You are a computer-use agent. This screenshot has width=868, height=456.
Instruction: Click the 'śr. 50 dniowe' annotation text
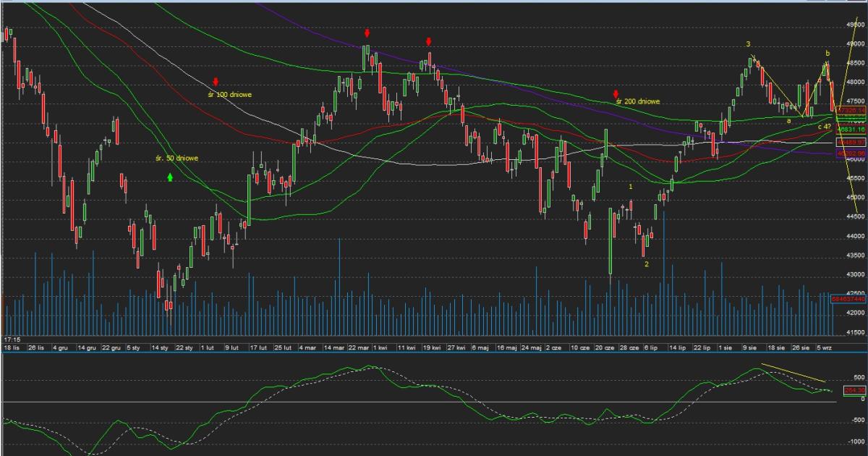177,158
